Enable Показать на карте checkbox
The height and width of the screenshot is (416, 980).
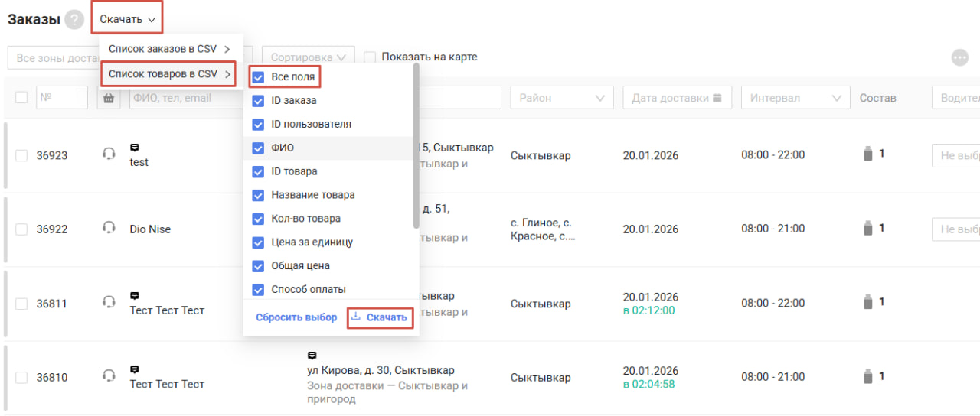point(370,57)
